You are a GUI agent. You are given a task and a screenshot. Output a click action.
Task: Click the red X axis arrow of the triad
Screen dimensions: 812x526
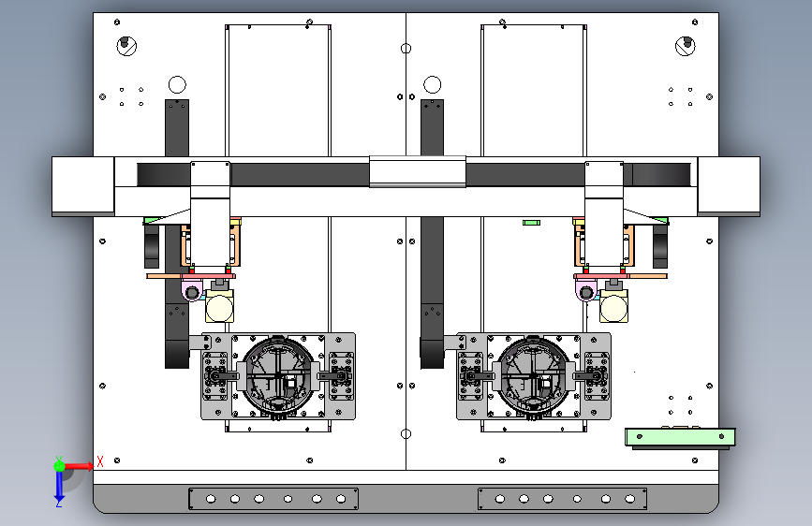tap(79, 466)
